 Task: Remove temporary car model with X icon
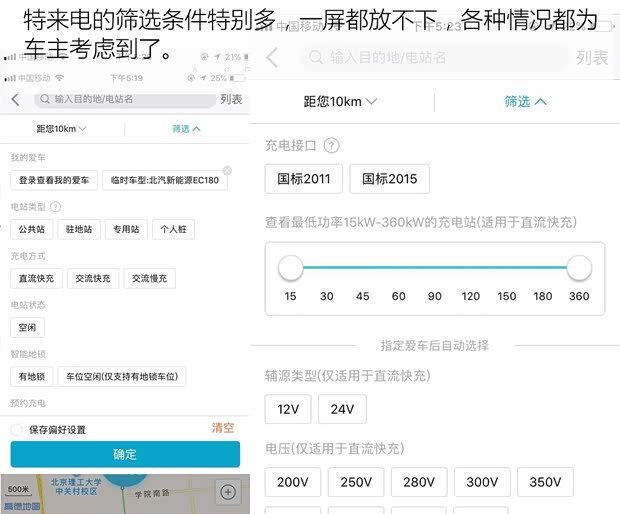pyautogui.click(x=227, y=171)
